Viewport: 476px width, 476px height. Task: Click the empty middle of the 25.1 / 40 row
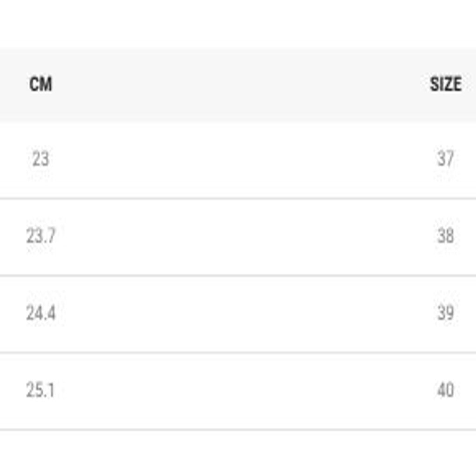238,390
